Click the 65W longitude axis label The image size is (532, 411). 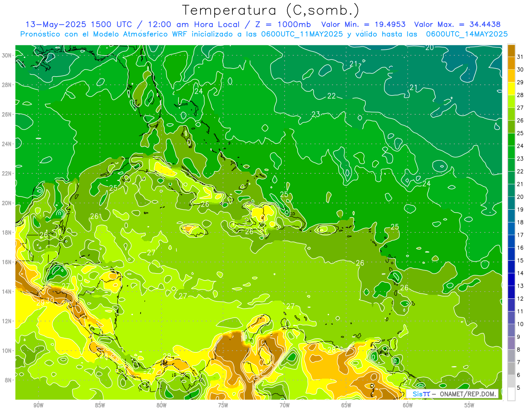pos(346,405)
